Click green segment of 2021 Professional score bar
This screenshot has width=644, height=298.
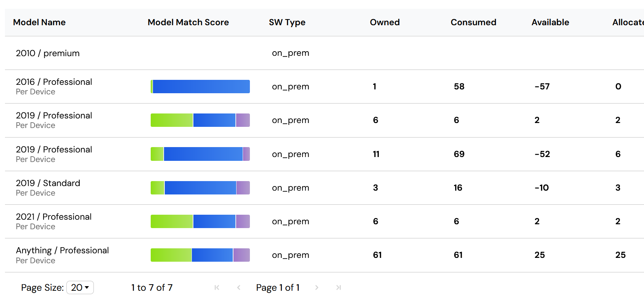172,222
